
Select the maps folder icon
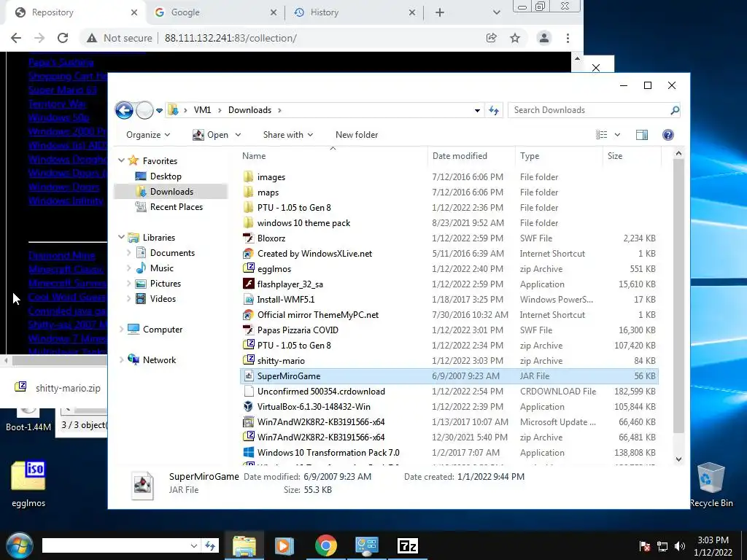coord(248,192)
